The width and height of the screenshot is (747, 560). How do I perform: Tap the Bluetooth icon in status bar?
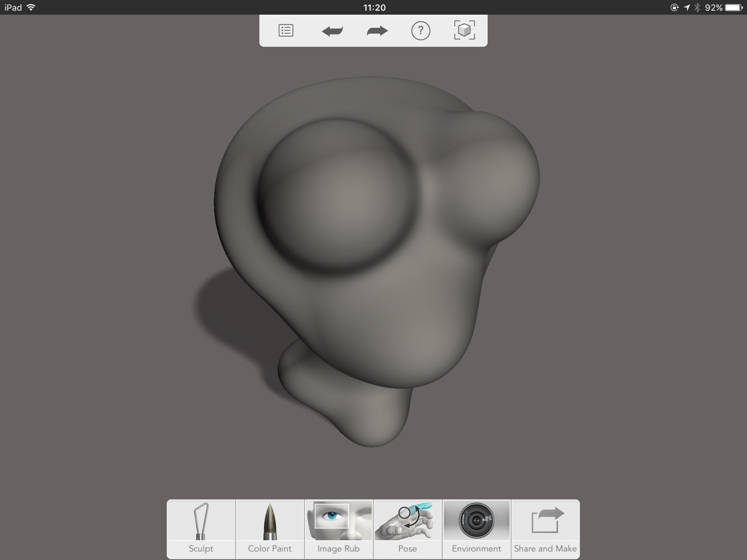coord(697,8)
